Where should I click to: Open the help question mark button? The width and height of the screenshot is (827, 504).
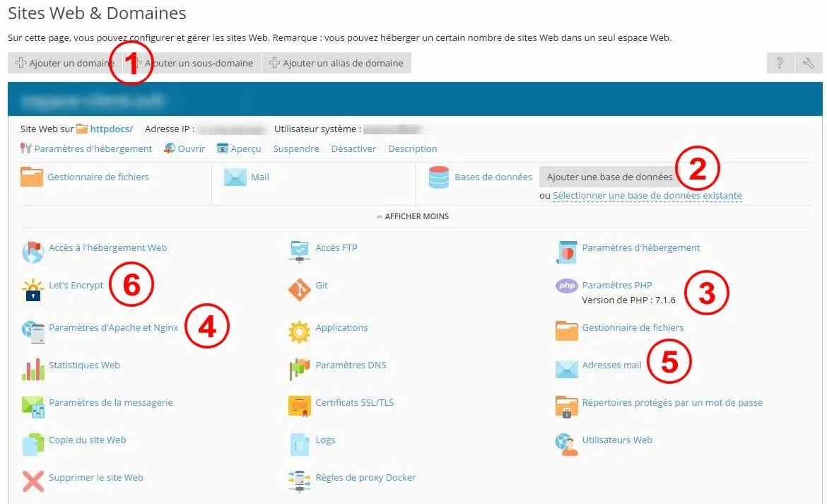point(780,63)
